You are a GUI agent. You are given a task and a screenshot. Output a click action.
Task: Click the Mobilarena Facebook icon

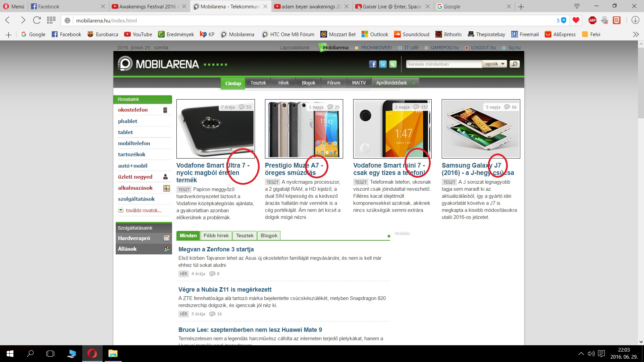(x=373, y=64)
